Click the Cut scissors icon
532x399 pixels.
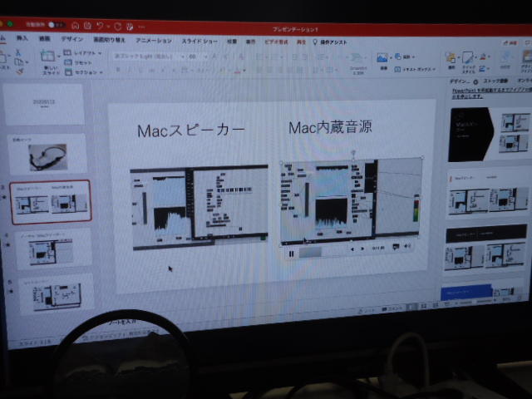[17, 52]
